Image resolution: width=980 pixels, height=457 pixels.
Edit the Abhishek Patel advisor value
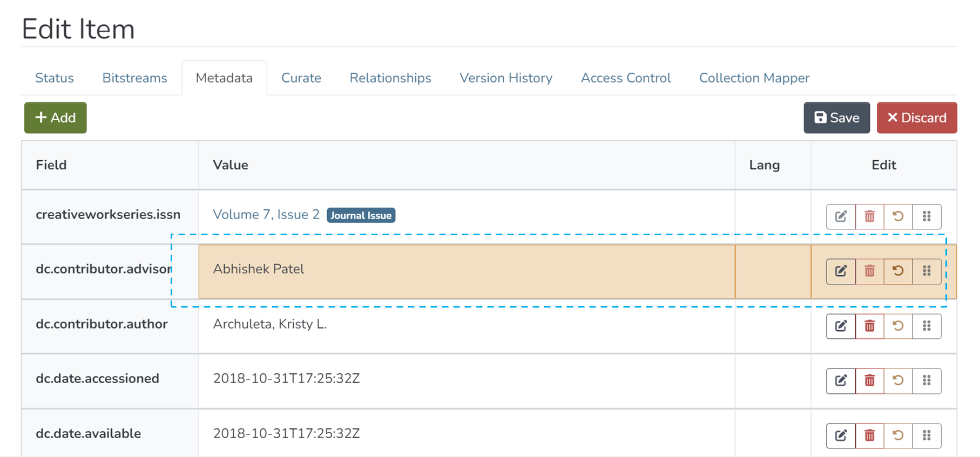click(841, 271)
